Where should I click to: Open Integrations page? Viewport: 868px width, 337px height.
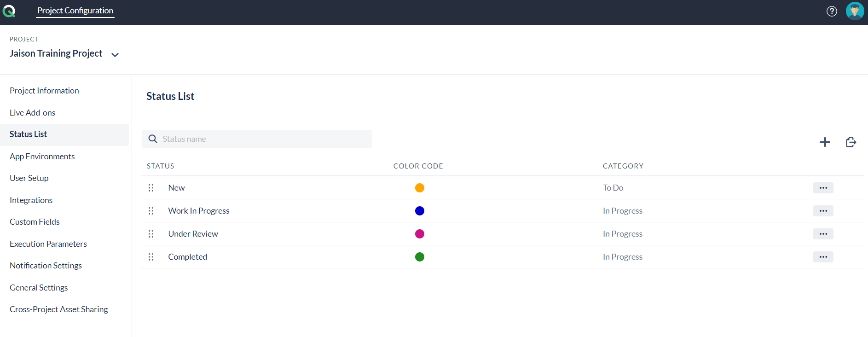coord(31,200)
